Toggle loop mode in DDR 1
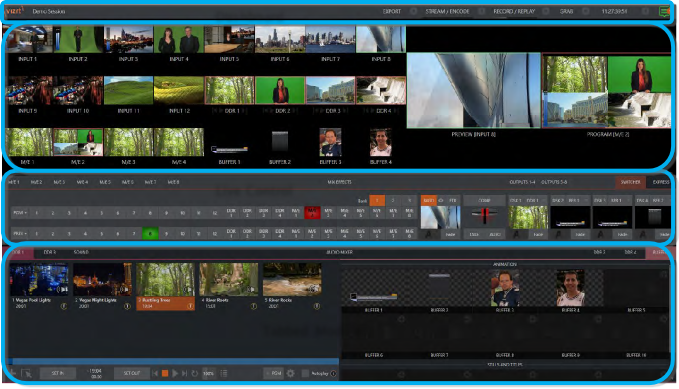Viewport: 679px width, 389px height. click(195, 373)
